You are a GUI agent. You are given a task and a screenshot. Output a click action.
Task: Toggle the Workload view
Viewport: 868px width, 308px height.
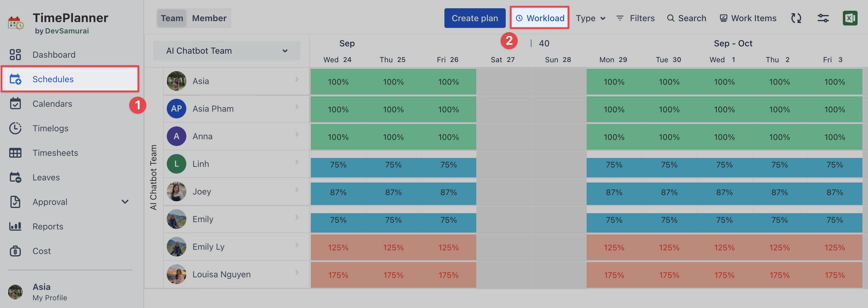539,18
